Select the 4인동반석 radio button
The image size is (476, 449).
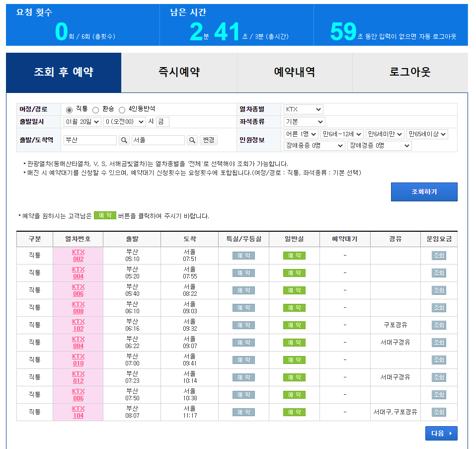pos(122,110)
